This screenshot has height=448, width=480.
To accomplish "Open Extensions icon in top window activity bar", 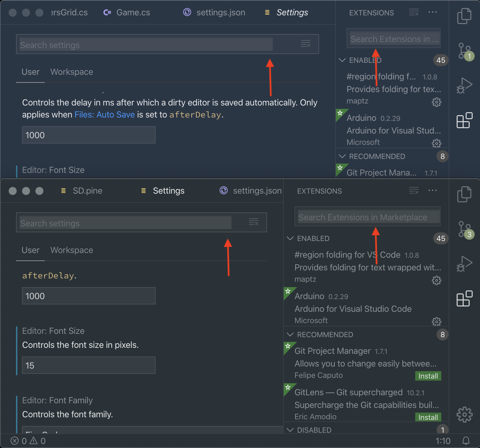I will tap(464, 120).
